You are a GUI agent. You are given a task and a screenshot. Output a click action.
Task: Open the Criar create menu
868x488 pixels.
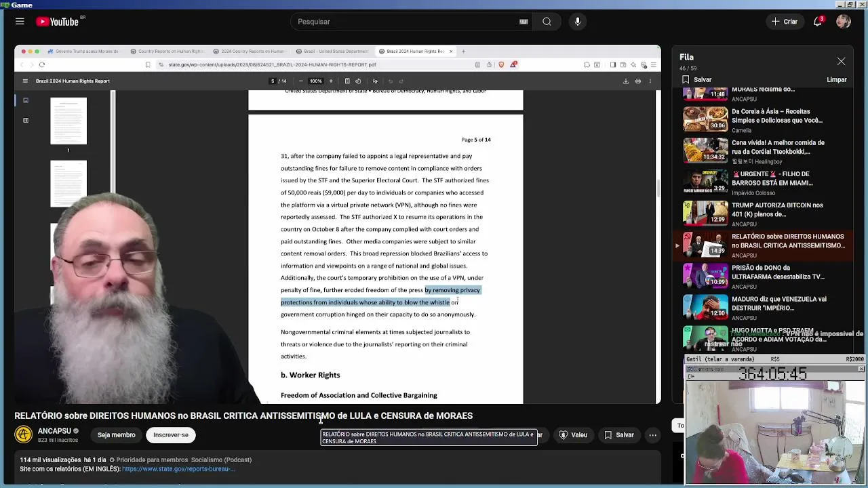point(785,22)
